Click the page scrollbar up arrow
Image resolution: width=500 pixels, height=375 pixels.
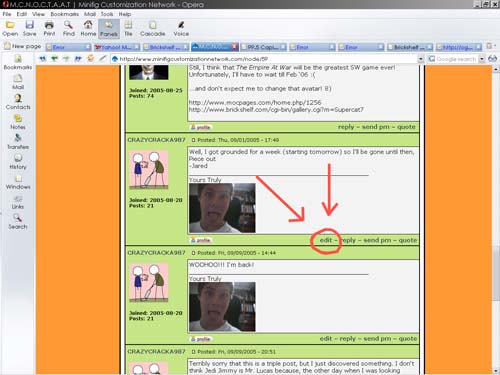coord(496,69)
